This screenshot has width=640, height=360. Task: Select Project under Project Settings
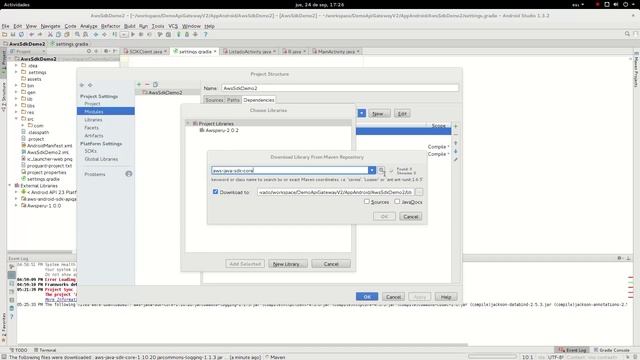pos(92,104)
